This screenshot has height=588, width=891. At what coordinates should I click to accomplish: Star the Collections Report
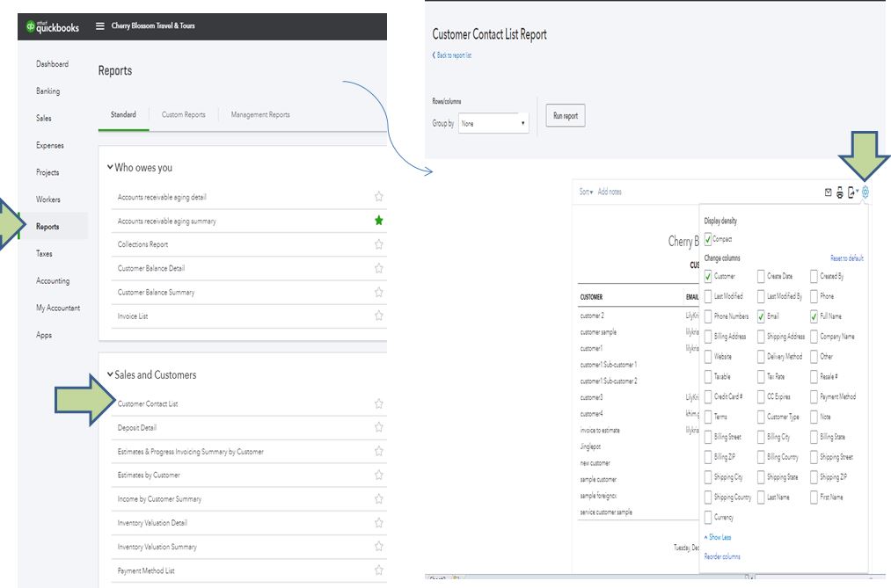[379, 244]
